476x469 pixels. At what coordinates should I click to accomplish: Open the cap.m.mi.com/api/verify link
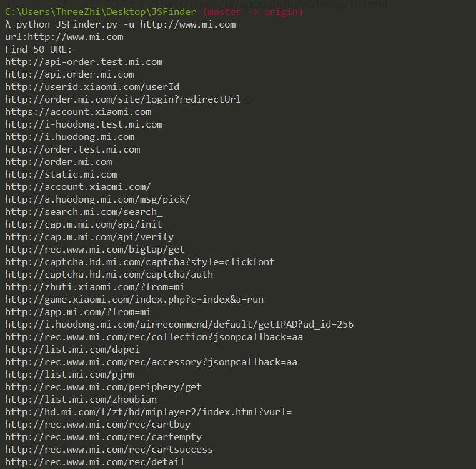(89, 237)
